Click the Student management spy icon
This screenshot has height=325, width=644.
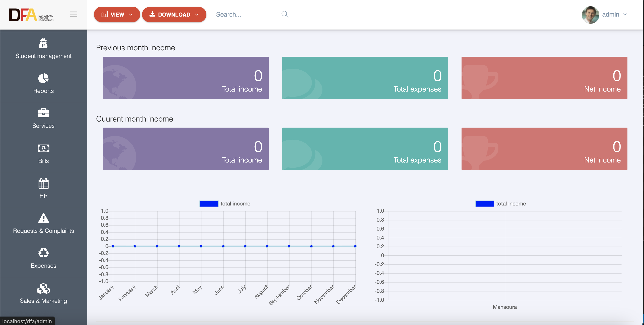43,43
